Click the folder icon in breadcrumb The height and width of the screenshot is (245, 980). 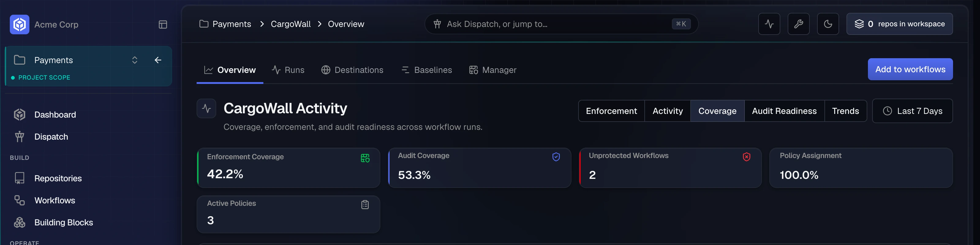[x=204, y=24]
